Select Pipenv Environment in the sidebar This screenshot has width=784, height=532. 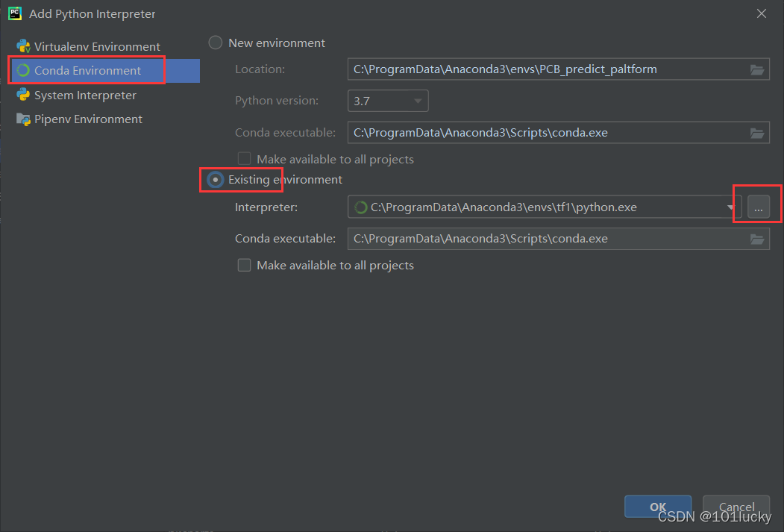click(104, 119)
